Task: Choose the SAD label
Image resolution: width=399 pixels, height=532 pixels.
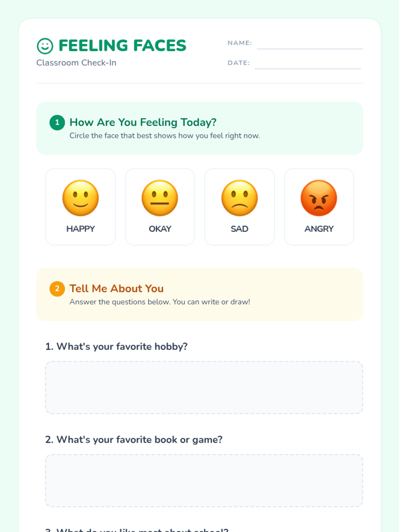Action: tap(239, 229)
